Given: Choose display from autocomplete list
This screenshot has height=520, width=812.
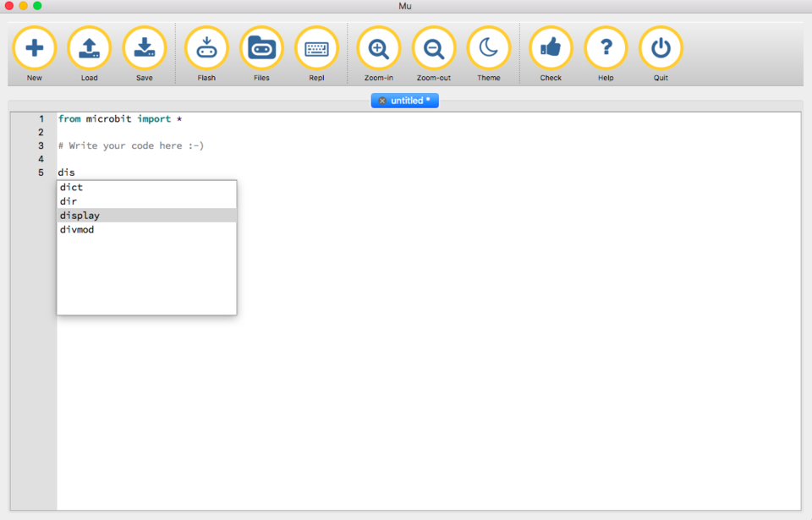Looking at the screenshot, I should tap(146, 215).
